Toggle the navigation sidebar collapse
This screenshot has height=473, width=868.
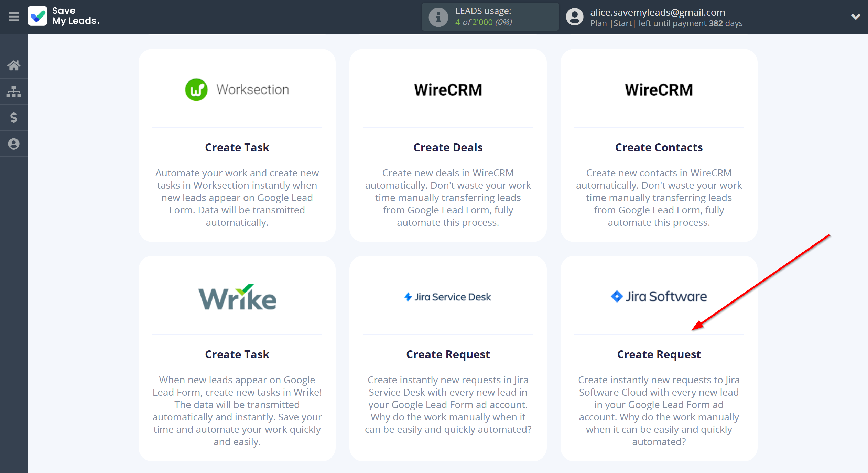click(13, 16)
